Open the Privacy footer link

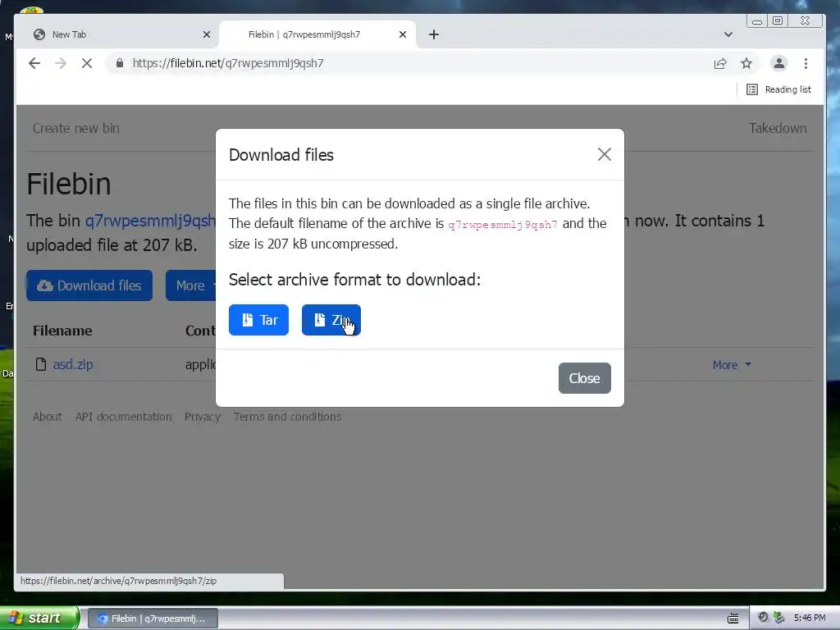coord(203,417)
